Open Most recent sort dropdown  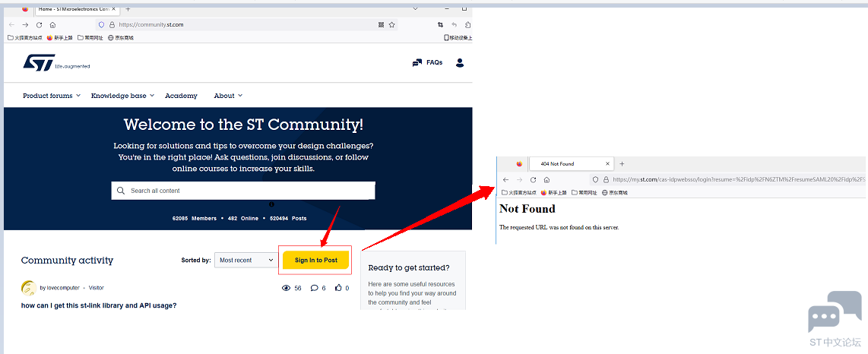click(x=246, y=260)
